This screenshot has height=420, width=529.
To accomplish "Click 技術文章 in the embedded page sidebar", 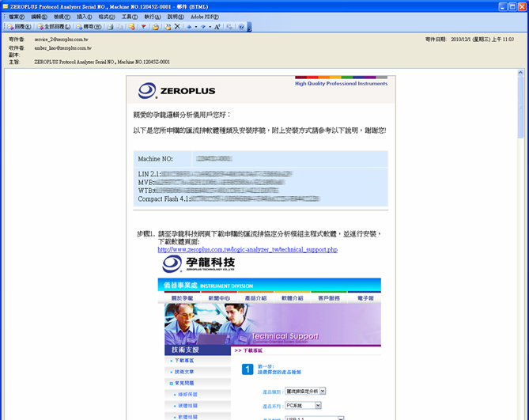I will [184, 372].
